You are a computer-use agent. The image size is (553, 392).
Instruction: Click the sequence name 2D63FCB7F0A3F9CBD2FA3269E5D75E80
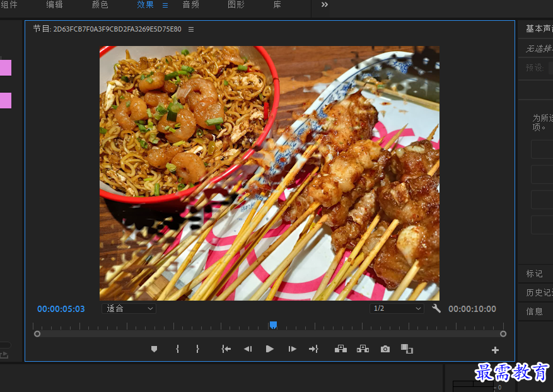[x=117, y=29]
